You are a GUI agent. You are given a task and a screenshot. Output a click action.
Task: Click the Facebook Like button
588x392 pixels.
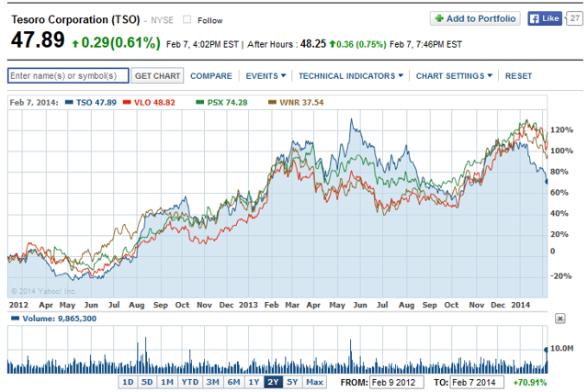pyautogui.click(x=545, y=18)
